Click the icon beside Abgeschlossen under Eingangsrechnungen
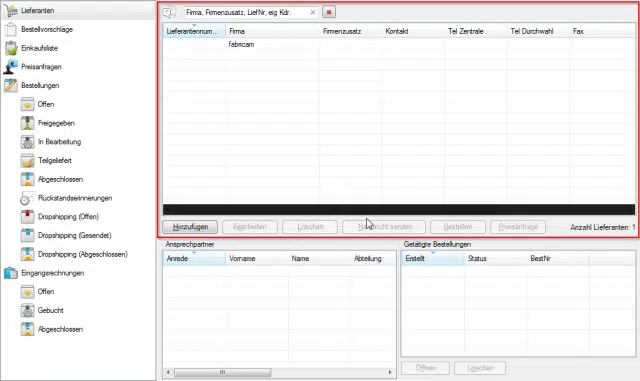Image resolution: width=640 pixels, height=381 pixels. pyautogui.click(x=27, y=330)
